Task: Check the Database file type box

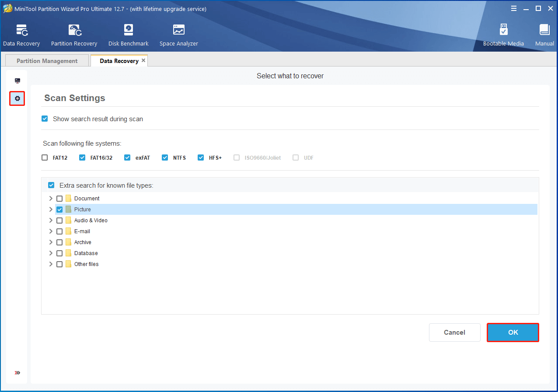Action: pos(59,253)
